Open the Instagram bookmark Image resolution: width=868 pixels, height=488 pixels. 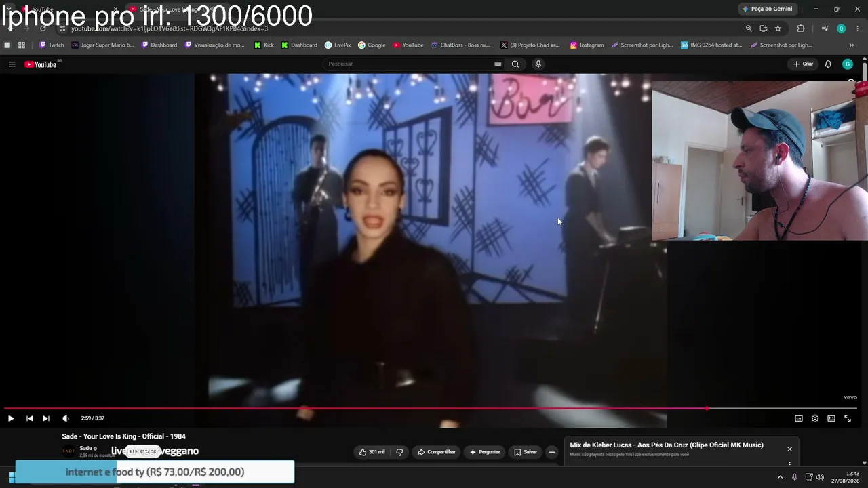[x=587, y=45]
